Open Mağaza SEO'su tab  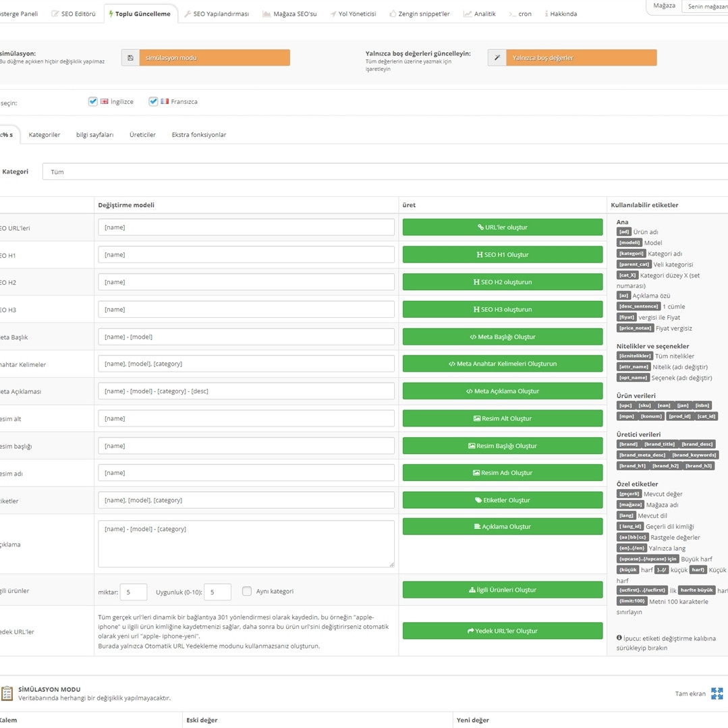click(289, 14)
